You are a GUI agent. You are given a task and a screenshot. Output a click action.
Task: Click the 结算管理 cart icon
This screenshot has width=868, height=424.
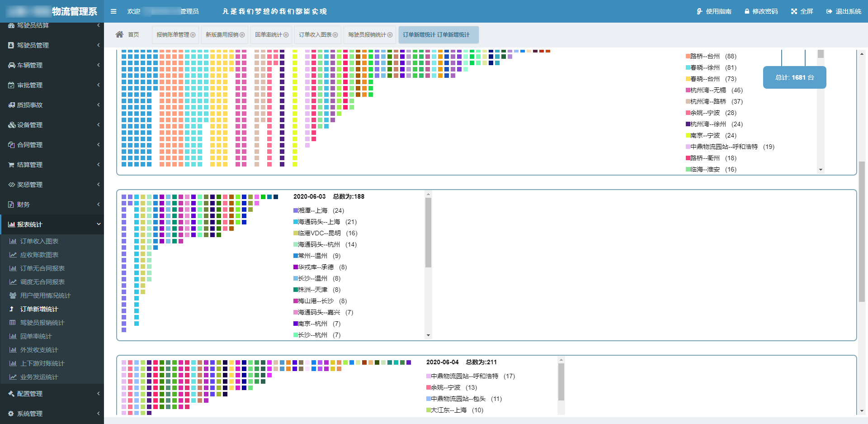11,165
